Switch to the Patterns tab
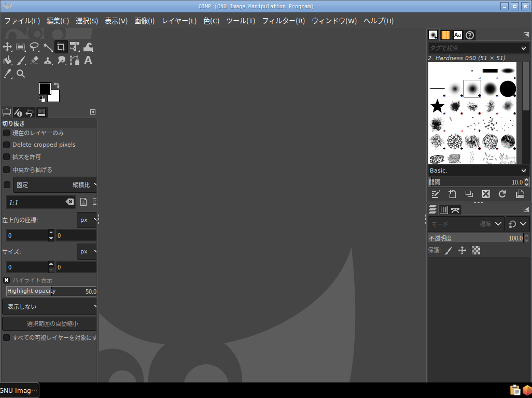Image resolution: width=532 pixels, height=398 pixels. pyautogui.click(x=445, y=35)
